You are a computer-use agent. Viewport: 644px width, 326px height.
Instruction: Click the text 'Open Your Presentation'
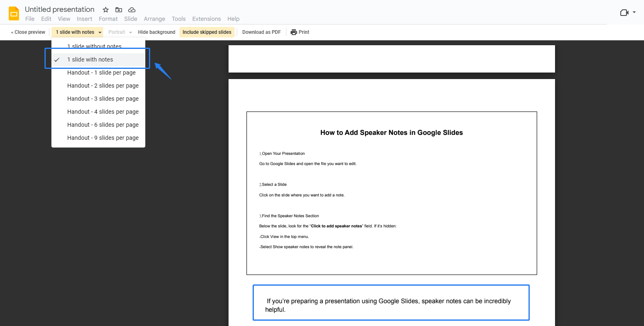coord(283,154)
